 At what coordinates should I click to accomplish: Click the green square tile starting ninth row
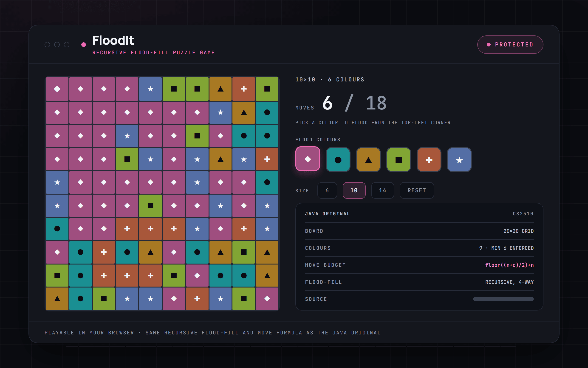click(57, 276)
